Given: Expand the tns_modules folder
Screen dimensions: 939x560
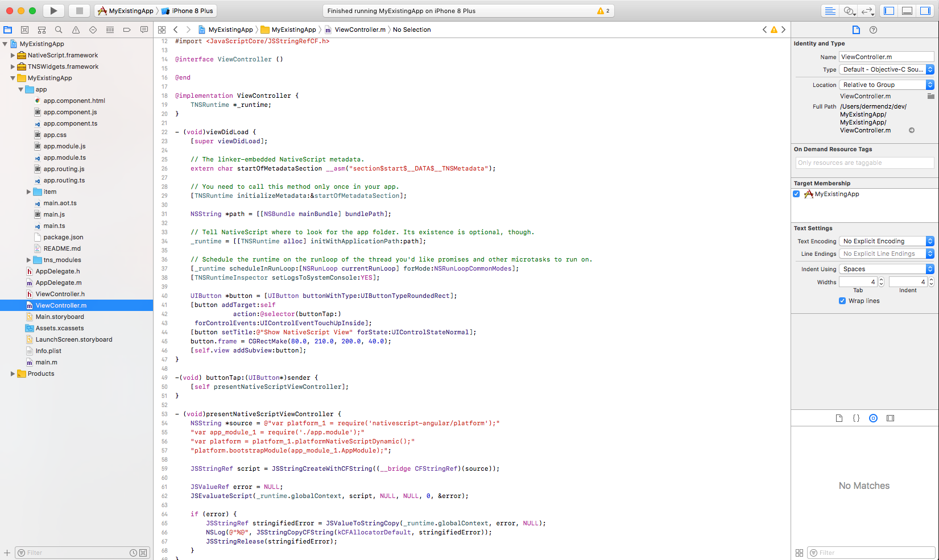Looking at the screenshot, I should click(x=29, y=260).
